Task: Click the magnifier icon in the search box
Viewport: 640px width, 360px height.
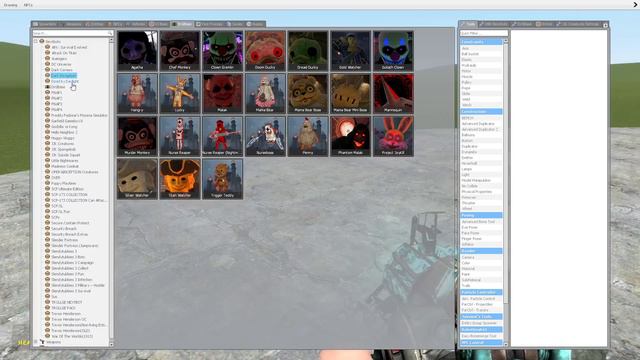Action: [110, 33]
